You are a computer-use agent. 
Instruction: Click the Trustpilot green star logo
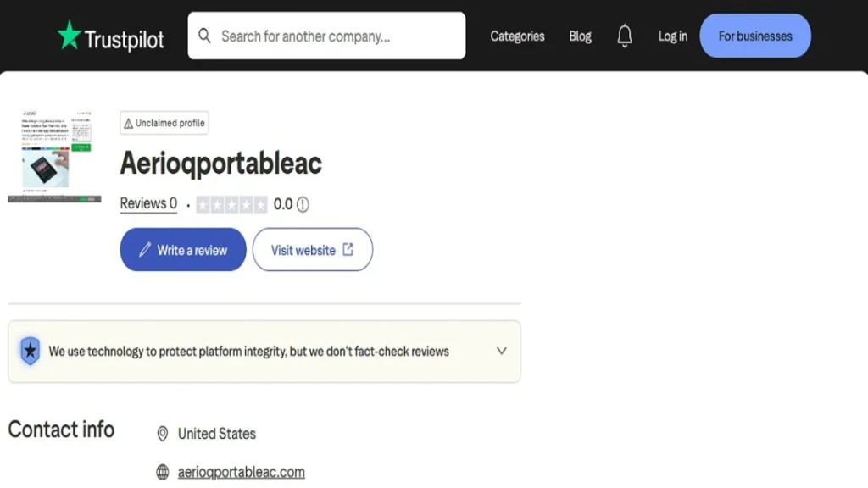click(70, 35)
